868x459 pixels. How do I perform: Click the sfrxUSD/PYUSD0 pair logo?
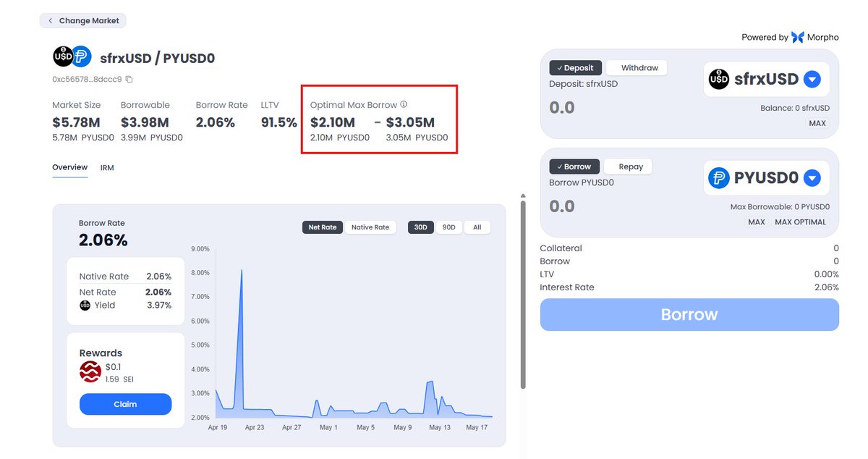[x=72, y=56]
